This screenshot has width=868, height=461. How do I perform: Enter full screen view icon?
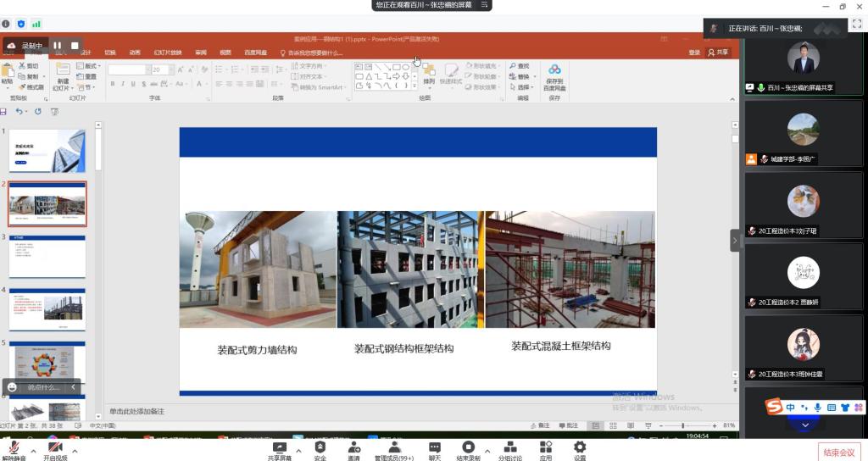pyautogui.click(x=857, y=24)
